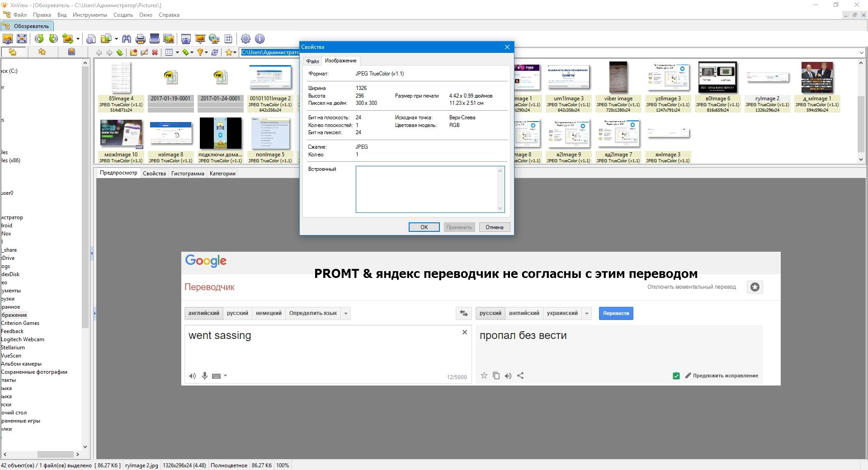Screen dimensions: 868x470
Task: Open the view mode dropdown arrow
Action: tap(177, 52)
